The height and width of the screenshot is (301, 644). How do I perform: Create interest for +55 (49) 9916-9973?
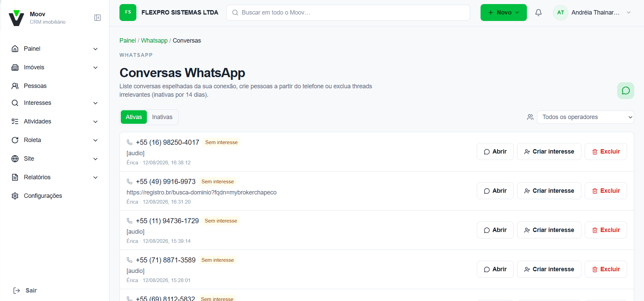pyautogui.click(x=549, y=191)
